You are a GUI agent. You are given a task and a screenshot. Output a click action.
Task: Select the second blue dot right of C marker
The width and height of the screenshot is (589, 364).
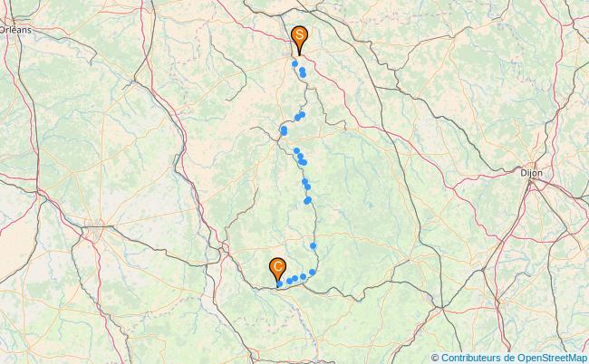coord(289,281)
